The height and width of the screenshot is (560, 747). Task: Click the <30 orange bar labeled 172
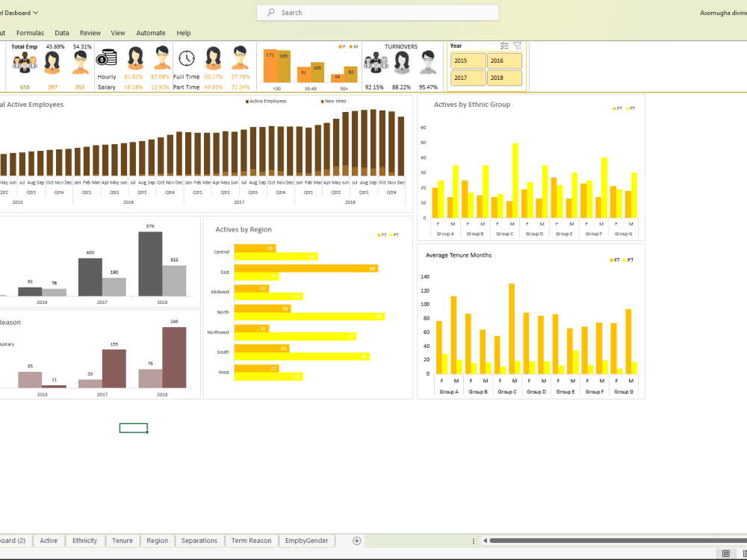tap(270, 66)
